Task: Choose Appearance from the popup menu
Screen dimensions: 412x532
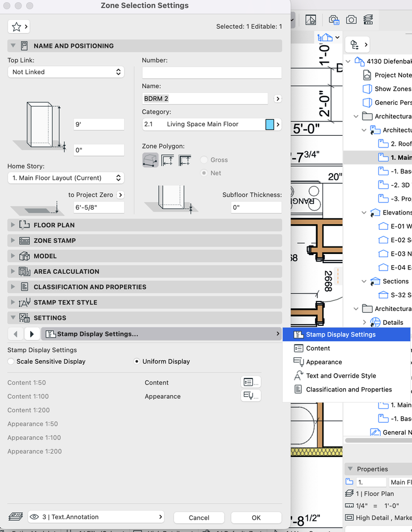Action: (346, 362)
